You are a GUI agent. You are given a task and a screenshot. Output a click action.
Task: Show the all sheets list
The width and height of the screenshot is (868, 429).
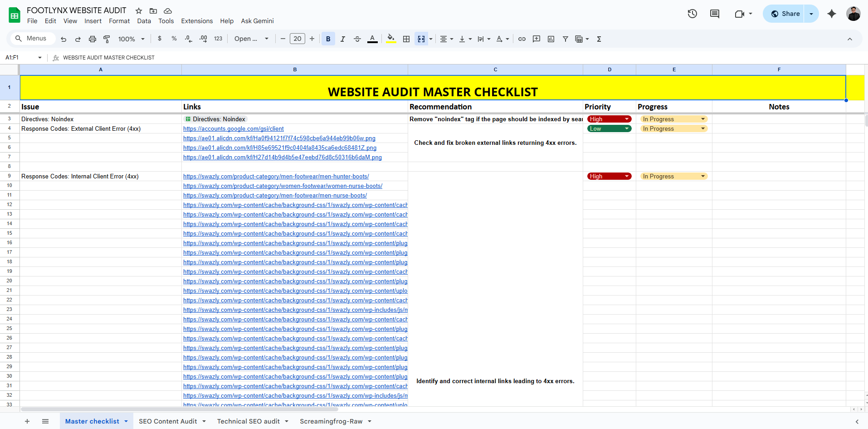pyautogui.click(x=45, y=421)
